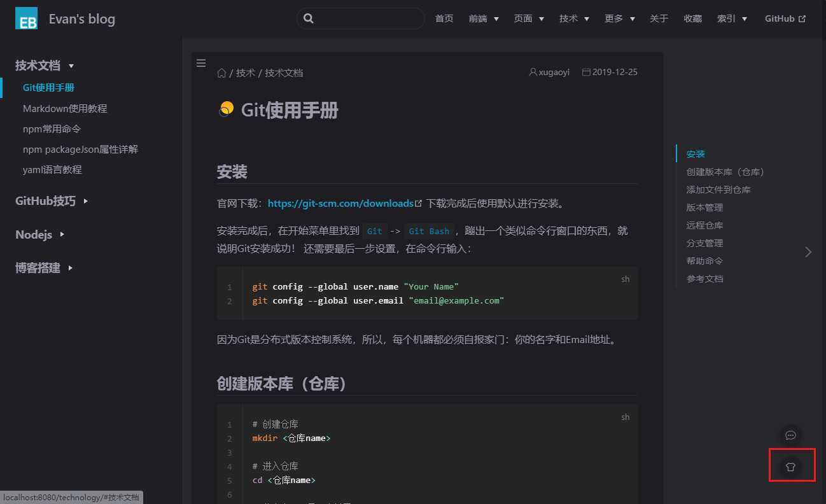Toggle the sidebar with hamburger icon
Viewport: 826px width, 504px height.
(201, 63)
